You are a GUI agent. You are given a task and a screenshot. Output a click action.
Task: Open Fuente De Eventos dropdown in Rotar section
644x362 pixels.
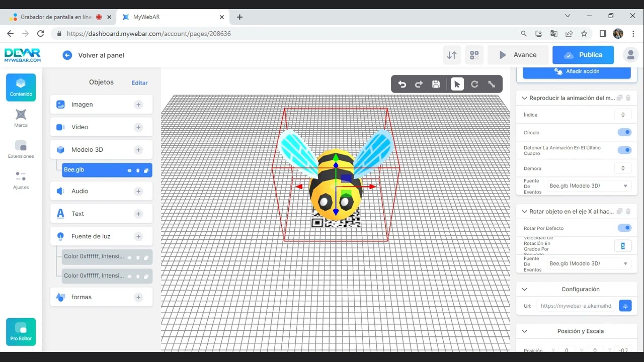click(589, 263)
